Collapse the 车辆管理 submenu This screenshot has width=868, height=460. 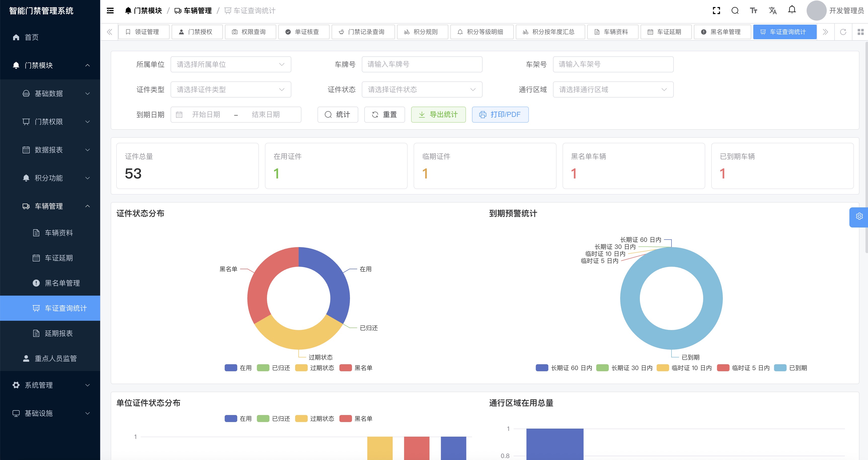[x=50, y=206]
